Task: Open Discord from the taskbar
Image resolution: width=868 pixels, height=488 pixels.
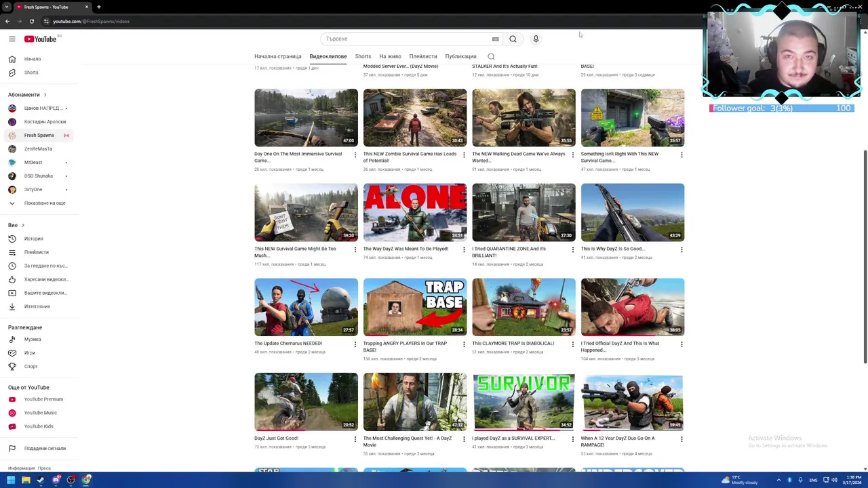Action: coord(56,480)
